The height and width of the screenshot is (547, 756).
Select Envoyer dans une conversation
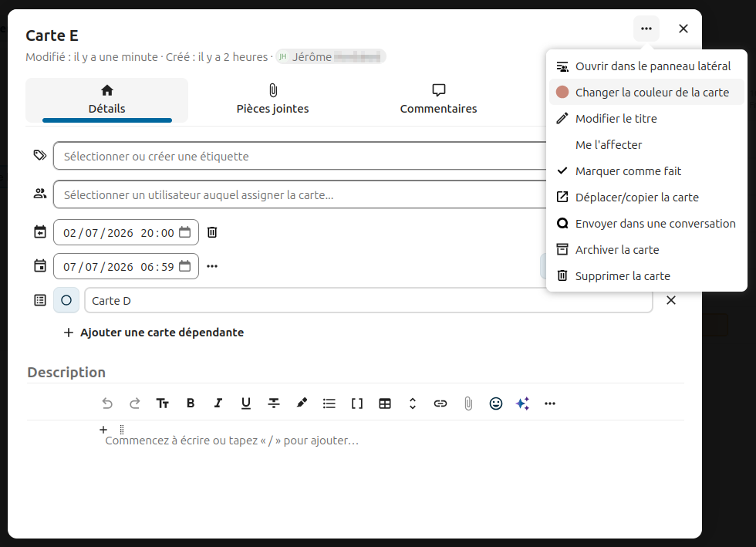pyautogui.click(x=646, y=223)
